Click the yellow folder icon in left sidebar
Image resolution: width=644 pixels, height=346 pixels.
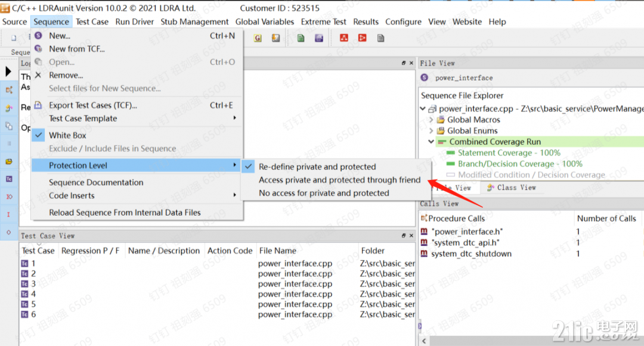8,161
